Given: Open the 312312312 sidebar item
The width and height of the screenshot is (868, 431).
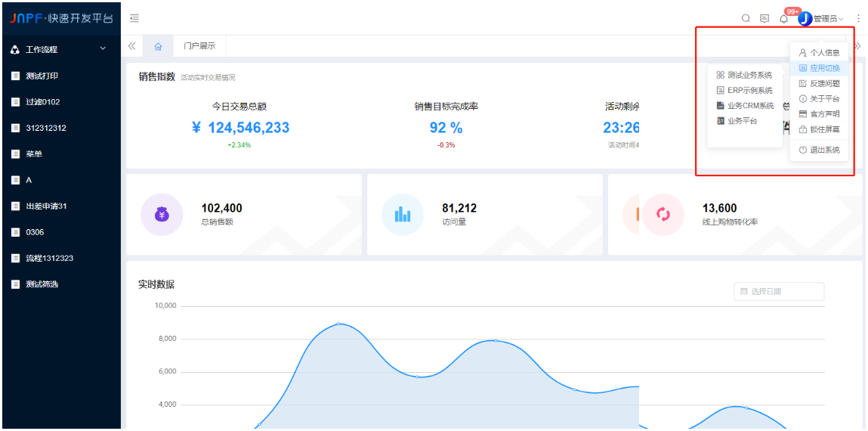Looking at the screenshot, I should pyautogui.click(x=61, y=128).
